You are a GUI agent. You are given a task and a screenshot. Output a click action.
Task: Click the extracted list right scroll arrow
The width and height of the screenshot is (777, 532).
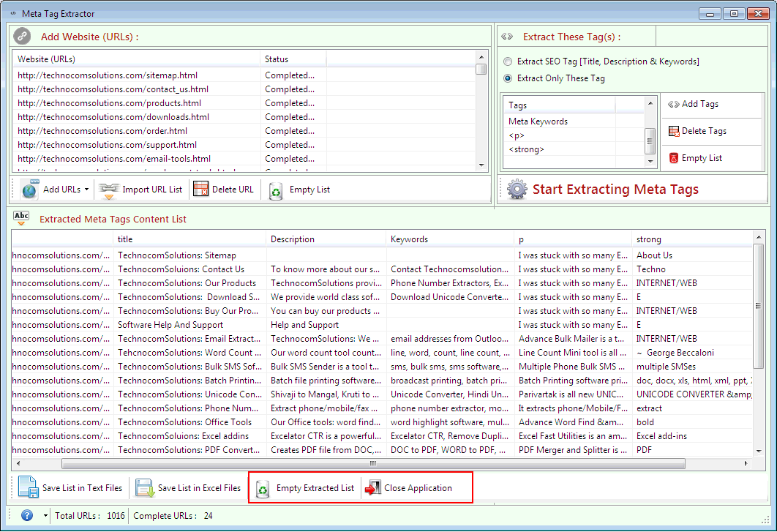pos(746,463)
